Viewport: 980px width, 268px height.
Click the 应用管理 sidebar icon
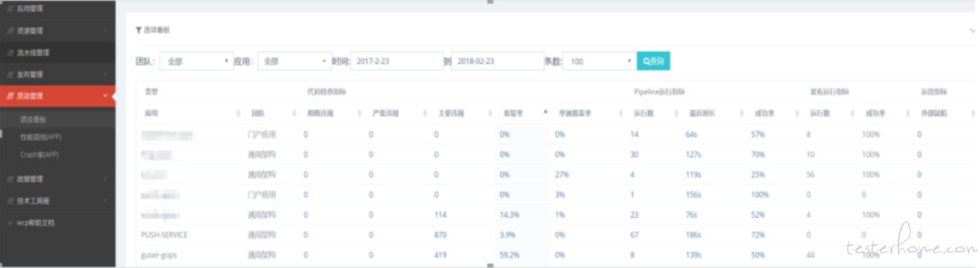10,8
